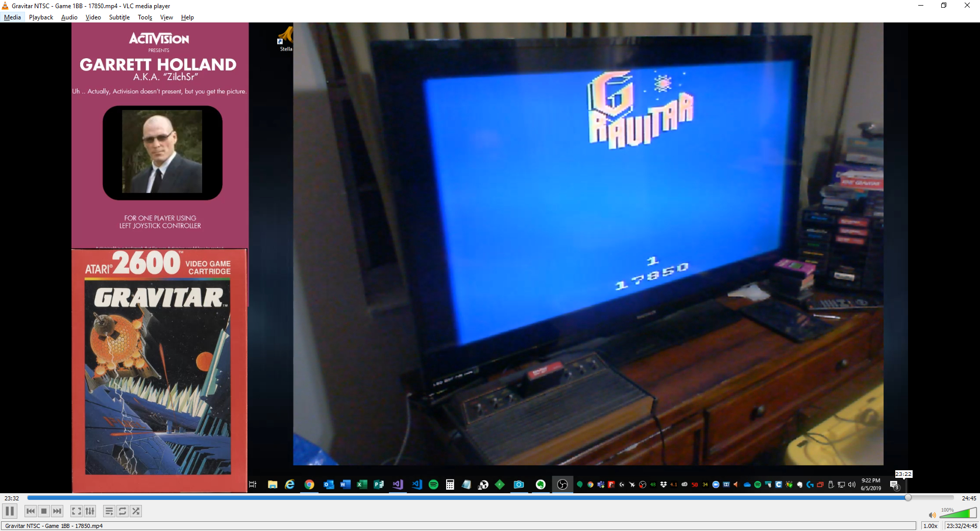Expand the Audio menu
Screen dimensions: 980x531
(x=69, y=17)
